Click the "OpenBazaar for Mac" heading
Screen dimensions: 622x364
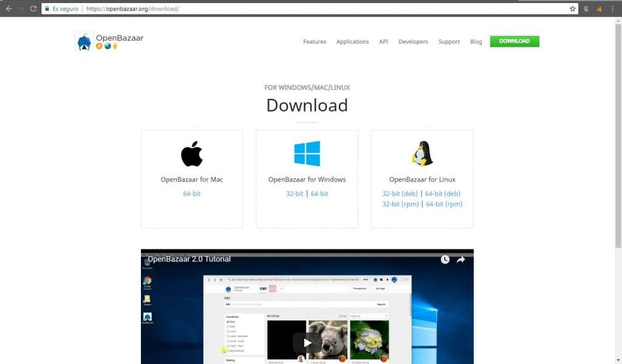192,180
